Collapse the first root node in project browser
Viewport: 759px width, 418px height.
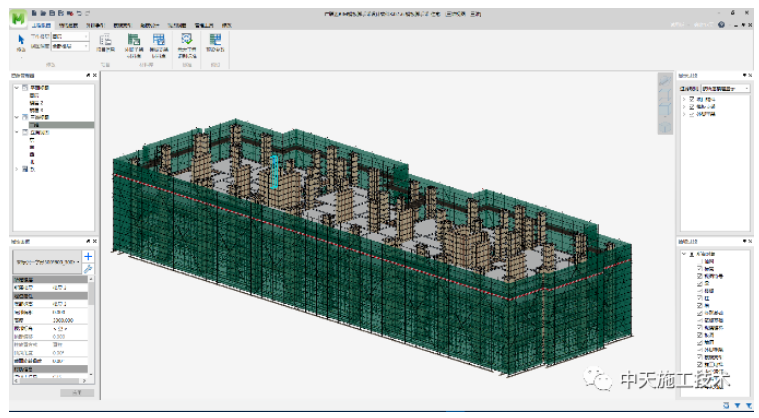pos(16,88)
